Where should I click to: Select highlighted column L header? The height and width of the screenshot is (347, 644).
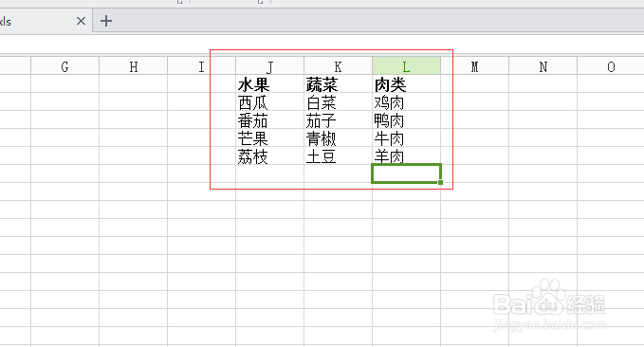(406, 66)
